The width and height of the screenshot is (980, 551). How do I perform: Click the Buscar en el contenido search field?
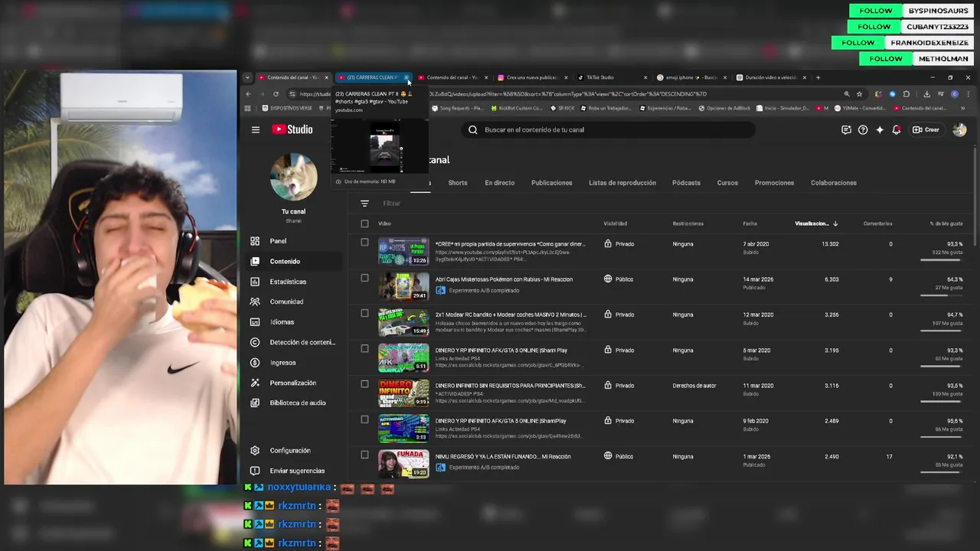pos(609,129)
